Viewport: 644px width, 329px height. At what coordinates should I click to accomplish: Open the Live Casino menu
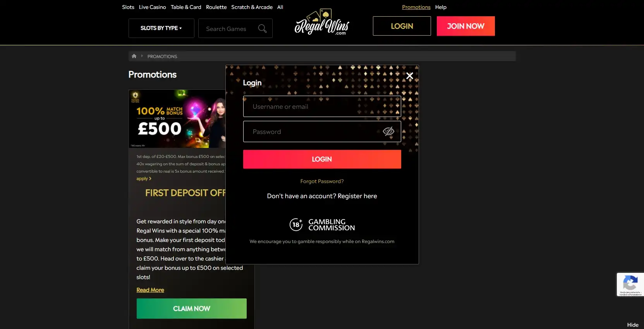click(153, 7)
